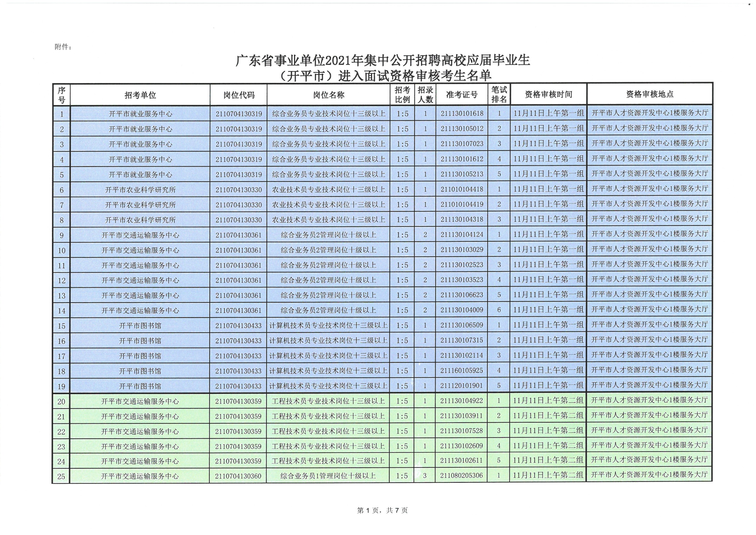The height and width of the screenshot is (535, 756).
Task: Select admission number 211130103911
Action: (x=461, y=416)
